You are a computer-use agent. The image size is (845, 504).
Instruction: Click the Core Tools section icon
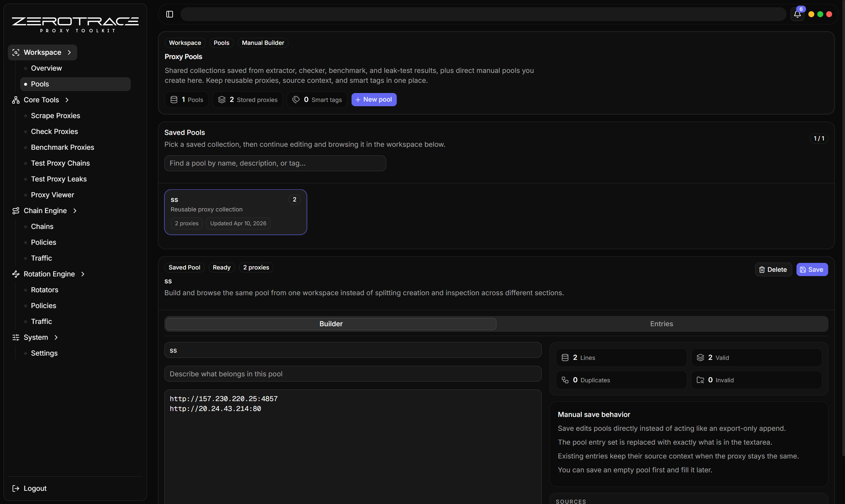pyautogui.click(x=16, y=100)
